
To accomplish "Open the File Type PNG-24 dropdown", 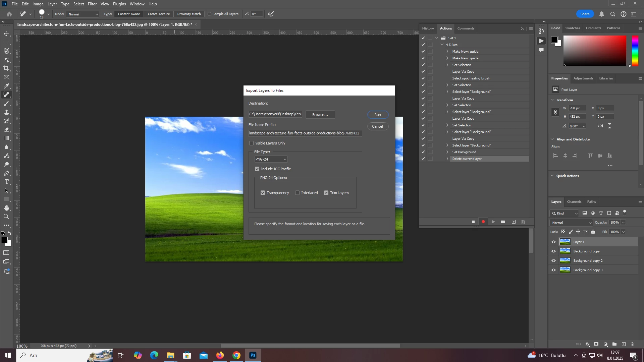I will pyautogui.click(x=271, y=159).
